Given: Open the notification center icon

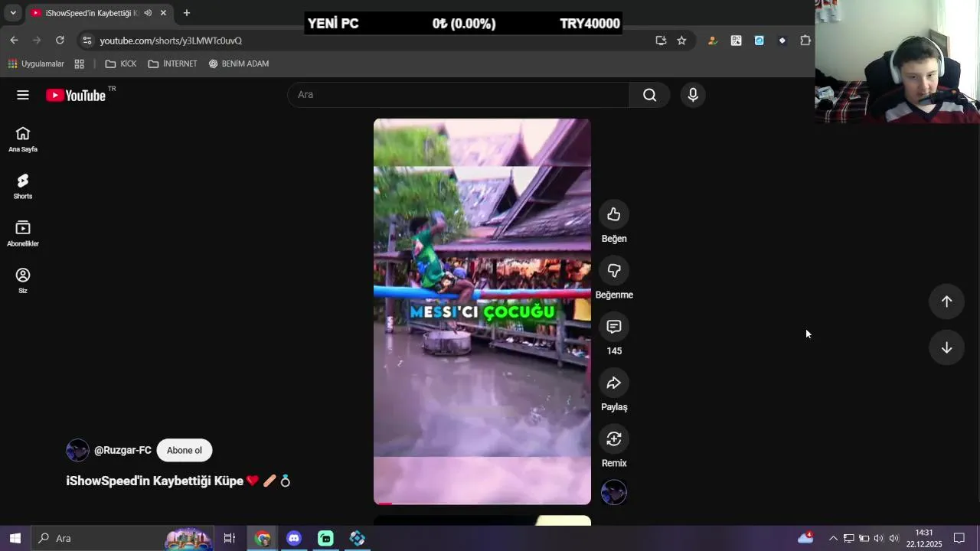Looking at the screenshot, I should tap(959, 538).
